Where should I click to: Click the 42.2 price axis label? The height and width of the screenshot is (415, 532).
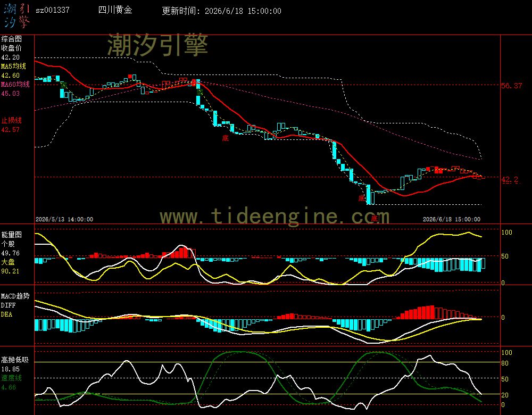pos(510,179)
